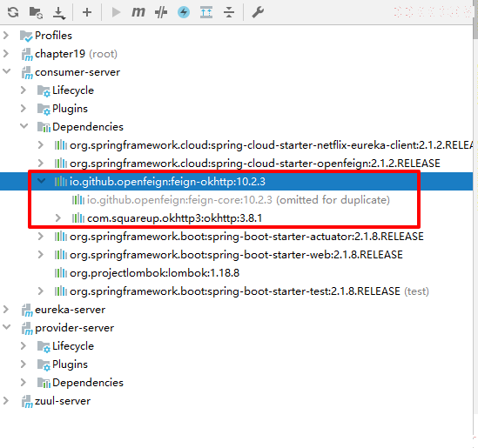Screen dimensions: 478x448
Task: Click the Execute Maven Goal 'm' icon
Action: pos(138,12)
